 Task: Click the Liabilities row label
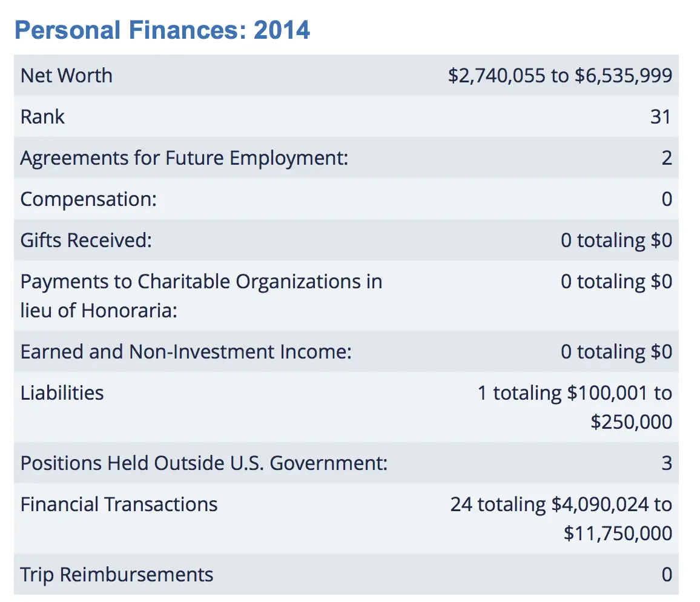[62, 393]
